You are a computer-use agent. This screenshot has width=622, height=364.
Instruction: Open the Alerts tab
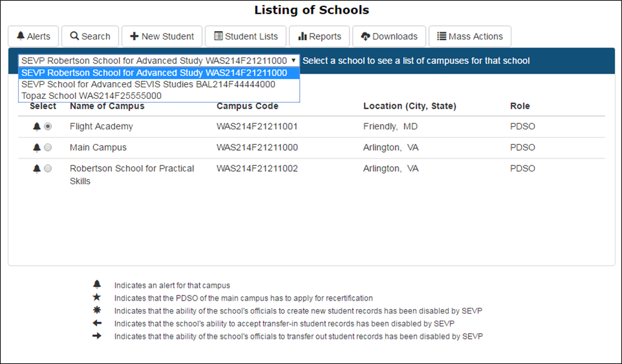(x=33, y=36)
